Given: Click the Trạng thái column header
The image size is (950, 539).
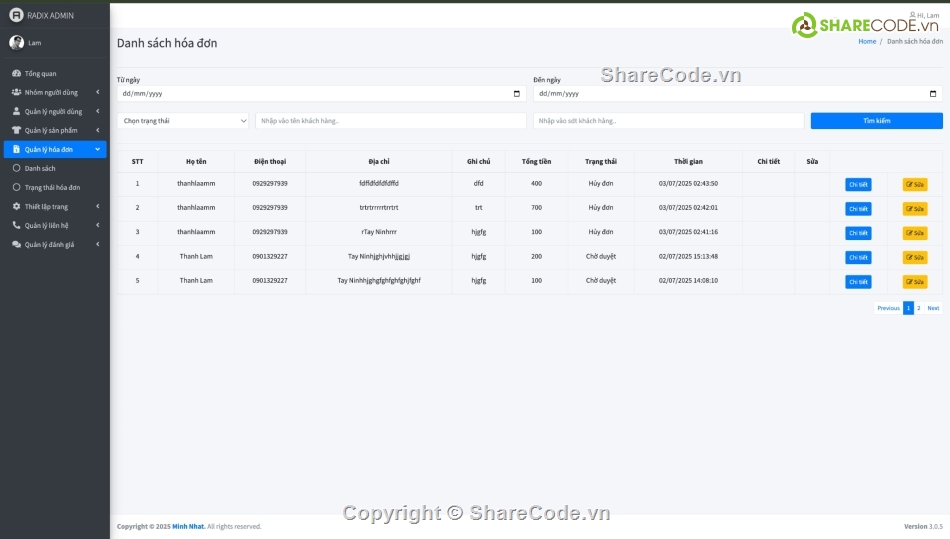Looking at the screenshot, I should point(600,162).
